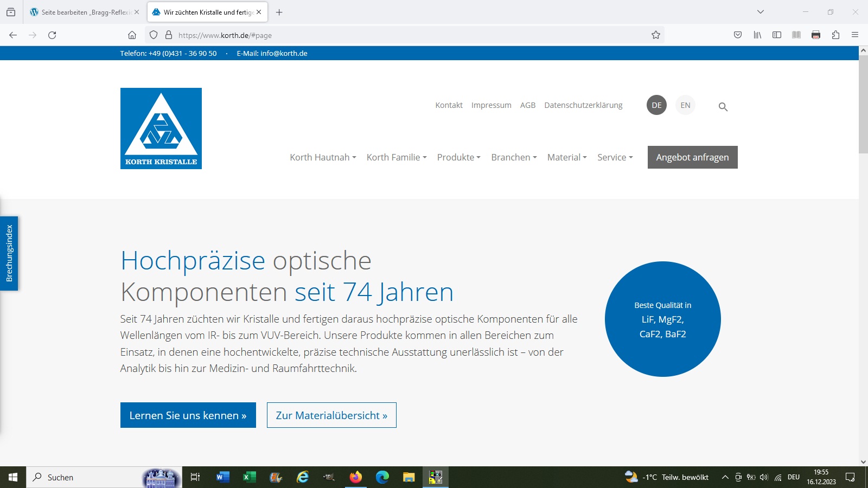
Task: Open the Firefox extensions puzzle icon
Action: (835, 35)
